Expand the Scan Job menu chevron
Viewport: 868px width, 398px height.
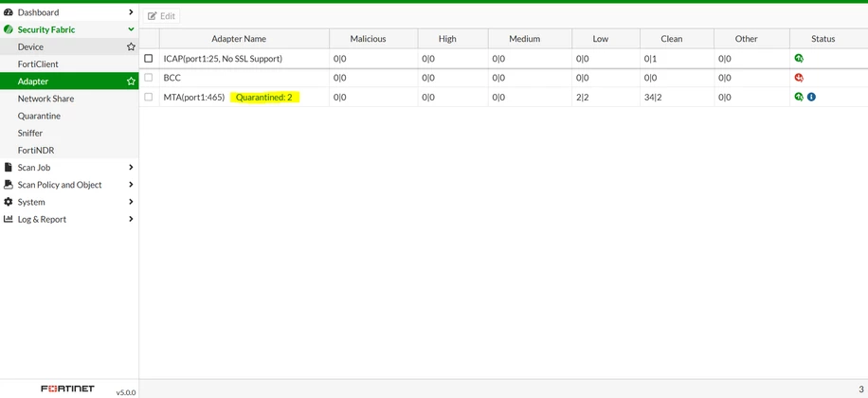click(x=131, y=167)
